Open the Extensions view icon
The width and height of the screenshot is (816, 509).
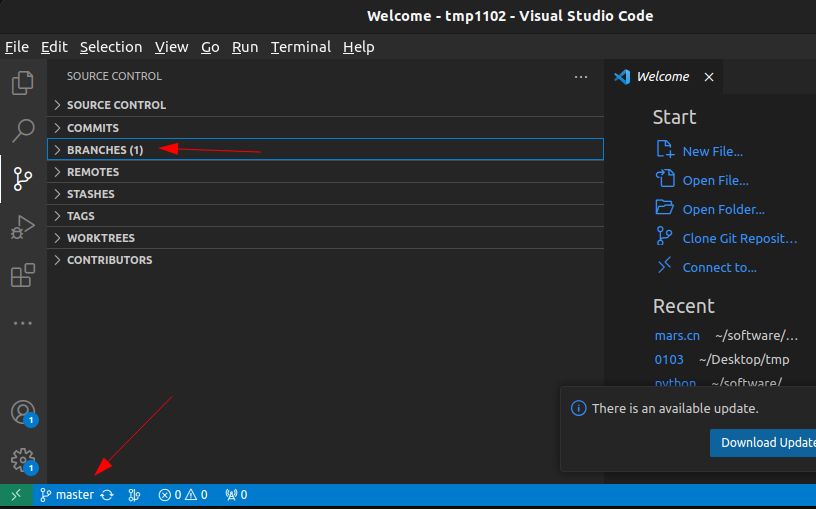click(22, 275)
